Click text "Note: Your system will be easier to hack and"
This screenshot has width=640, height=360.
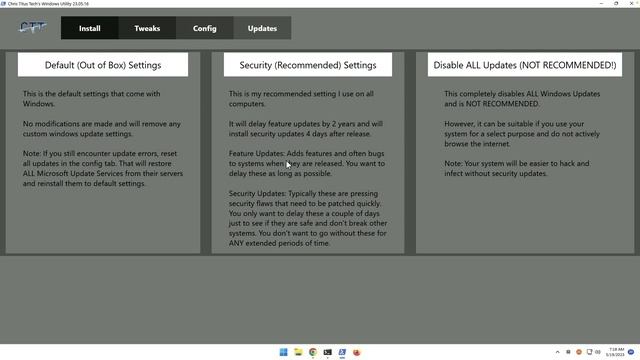pos(517,163)
